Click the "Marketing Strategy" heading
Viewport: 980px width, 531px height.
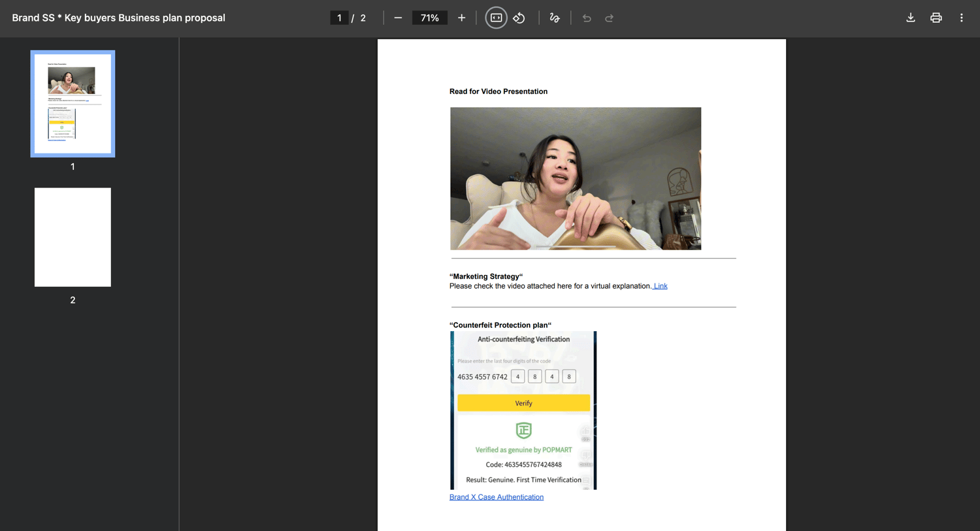(x=486, y=276)
